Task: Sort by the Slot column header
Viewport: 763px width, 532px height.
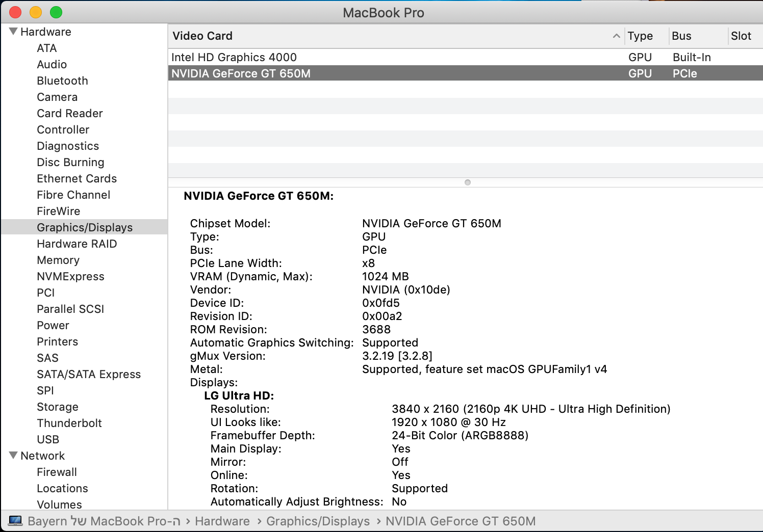Action: click(746, 36)
